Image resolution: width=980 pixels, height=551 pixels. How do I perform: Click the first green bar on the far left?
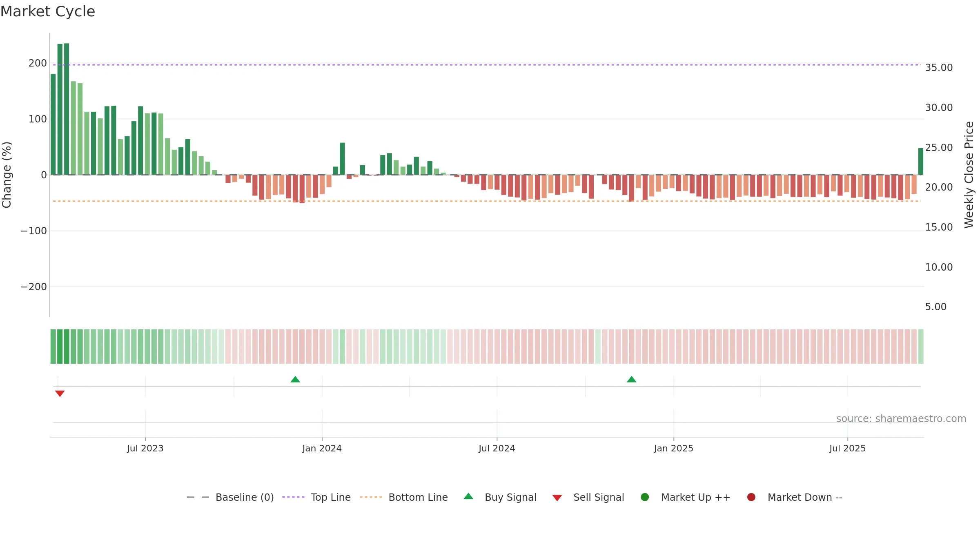click(x=53, y=124)
